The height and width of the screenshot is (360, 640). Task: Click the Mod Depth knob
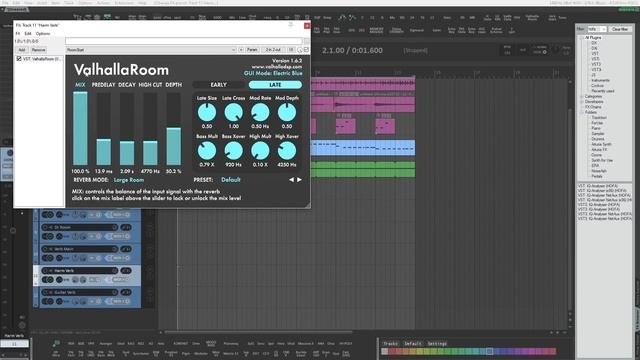[287, 112]
